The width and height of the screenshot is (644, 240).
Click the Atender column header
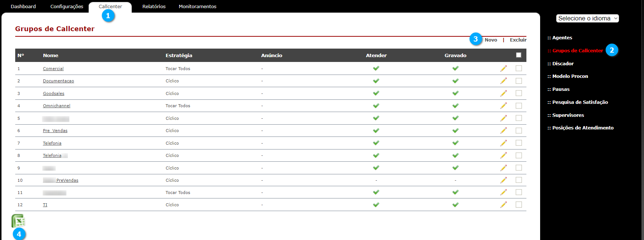pos(376,55)
